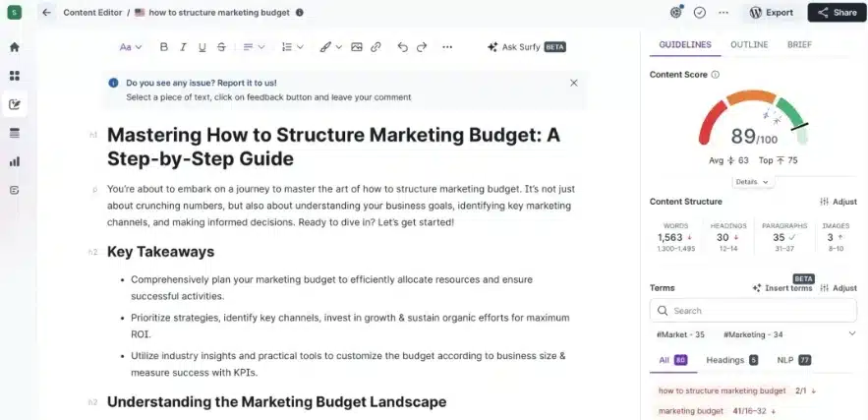
Task: Redo the last undone edit
Action: coord(422,47)
